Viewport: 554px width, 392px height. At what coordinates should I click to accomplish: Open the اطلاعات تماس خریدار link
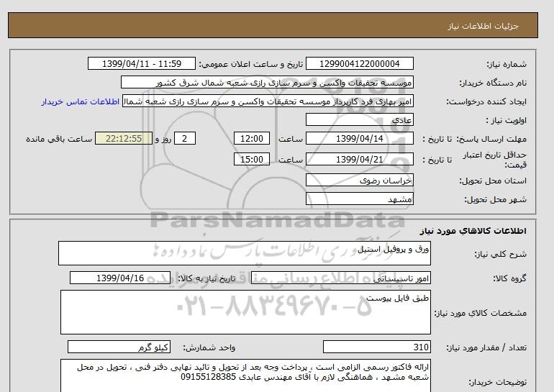(80, 101)
